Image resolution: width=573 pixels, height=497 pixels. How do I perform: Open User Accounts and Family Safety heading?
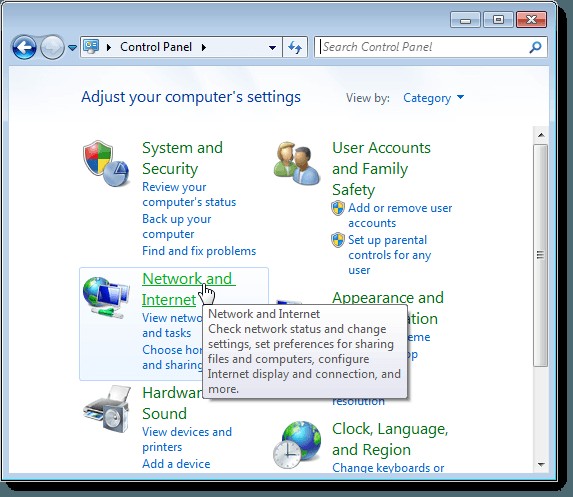tap(381, 169)
